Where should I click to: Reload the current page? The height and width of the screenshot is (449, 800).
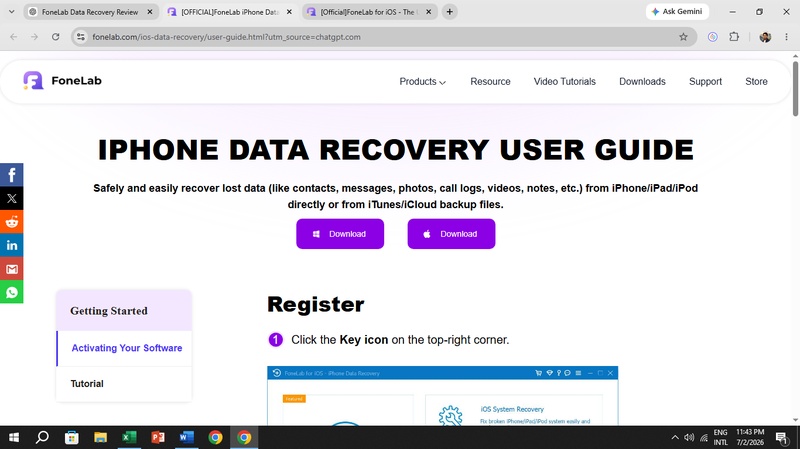56,37
